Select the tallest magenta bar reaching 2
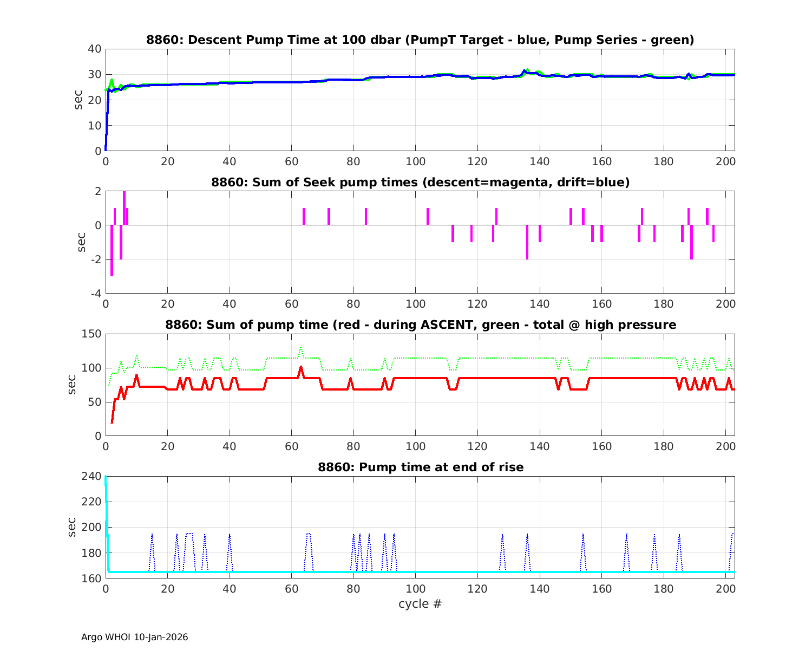 point(124,208)
